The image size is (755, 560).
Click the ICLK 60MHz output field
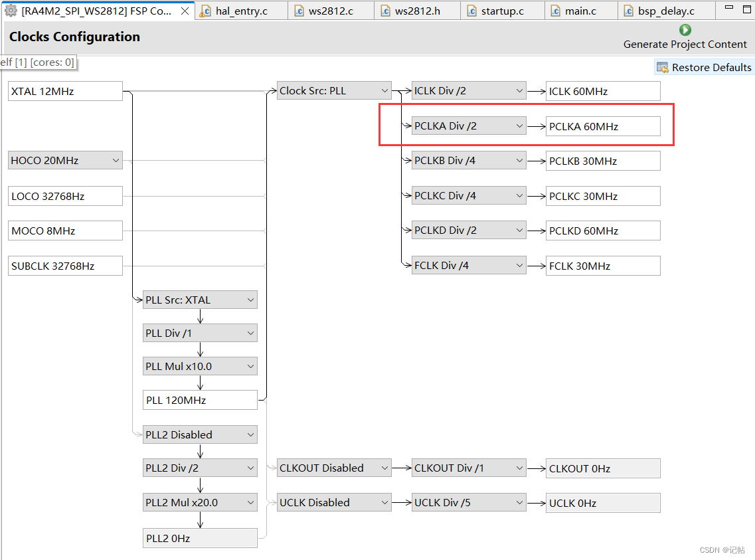(x=603, y=91)
